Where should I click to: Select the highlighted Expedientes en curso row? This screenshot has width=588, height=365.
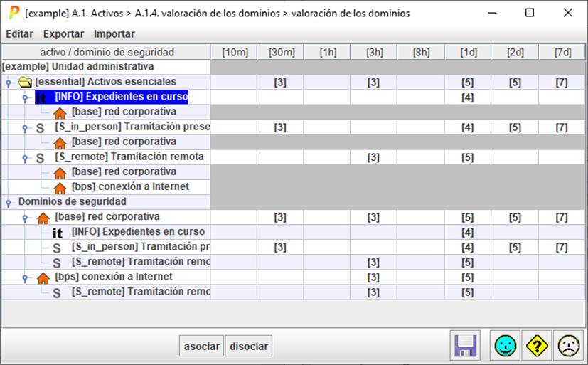pyautogui.click(x=121, y=97)
